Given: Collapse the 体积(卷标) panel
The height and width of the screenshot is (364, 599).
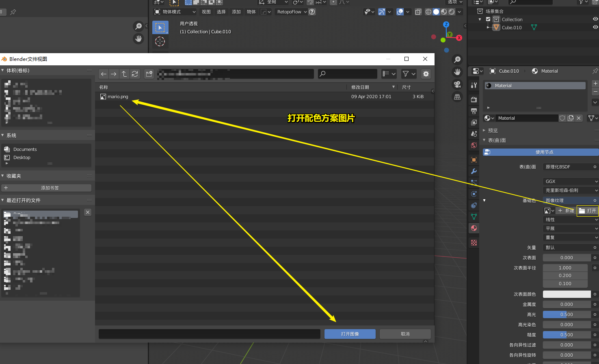Looking at the screenshot, I should click(3, 70).
